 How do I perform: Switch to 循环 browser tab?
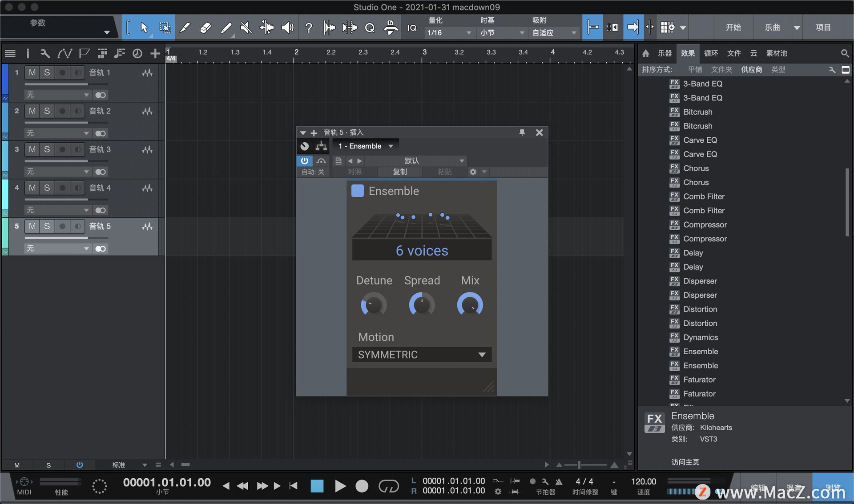tap(711, 53)
